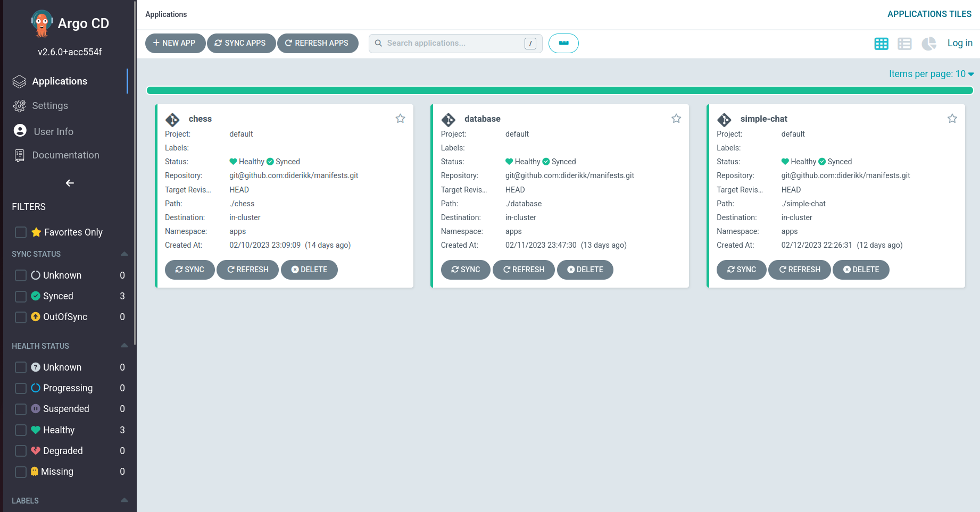Screen dimensions: 980x512
Task: Sync the database application
Action: [466, 270]
